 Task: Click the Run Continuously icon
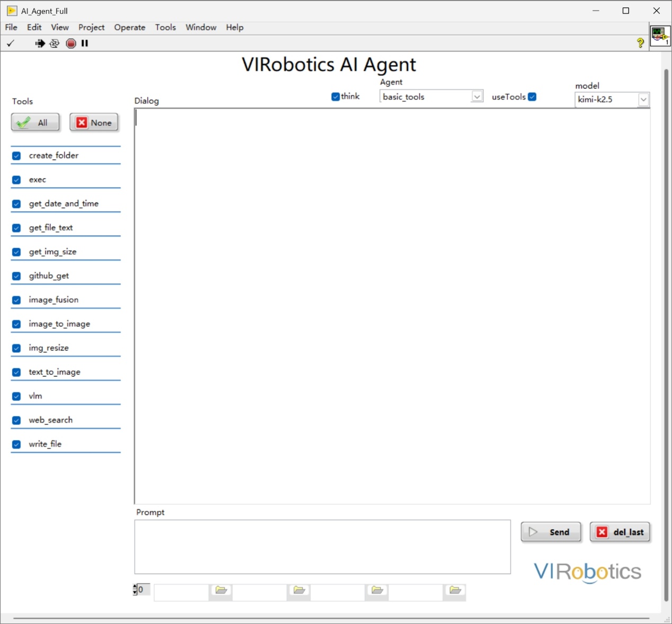point(55,43)
